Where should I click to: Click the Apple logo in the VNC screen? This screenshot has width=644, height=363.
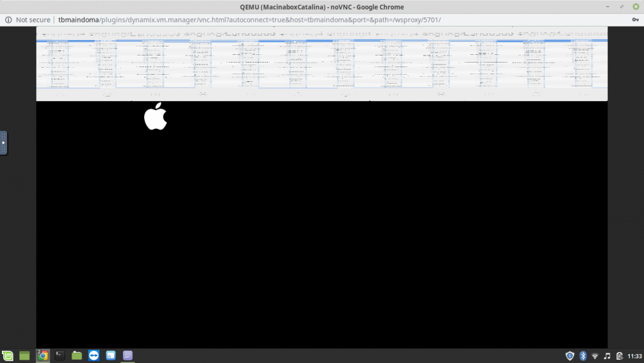(x=156, y=116)
